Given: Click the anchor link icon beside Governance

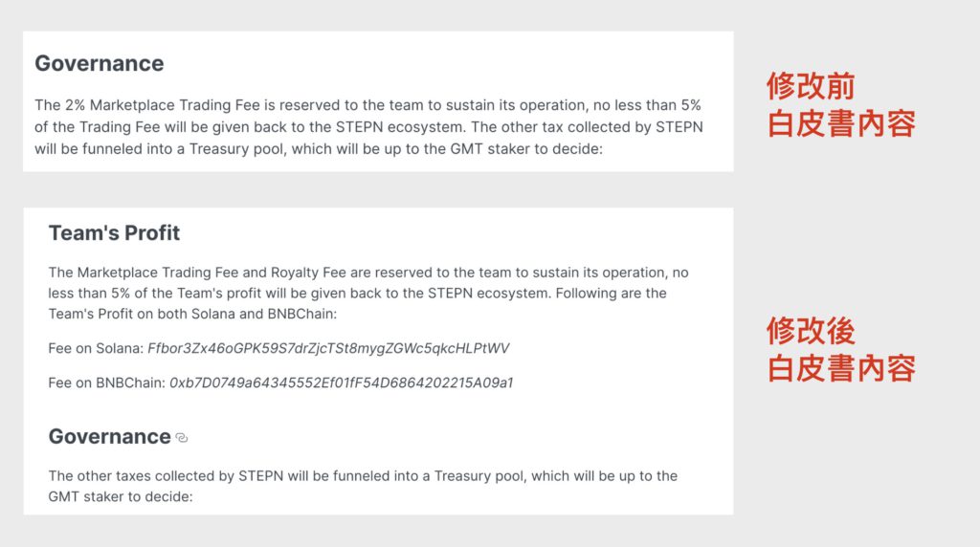Looking at the screenshot, I should 182,438.
